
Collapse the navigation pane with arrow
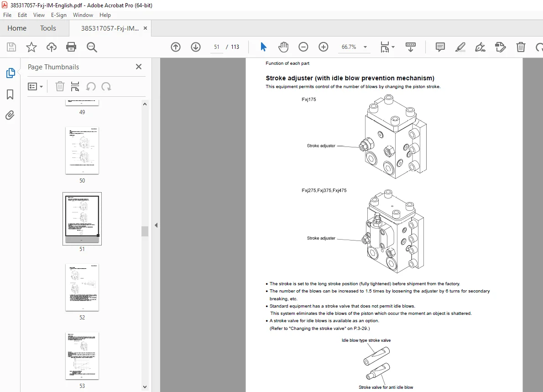[156, 225]
